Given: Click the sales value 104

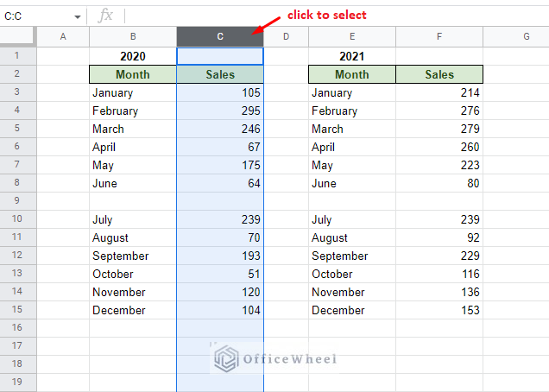Looking at the screenshot, I should click(x=220, y=310).
